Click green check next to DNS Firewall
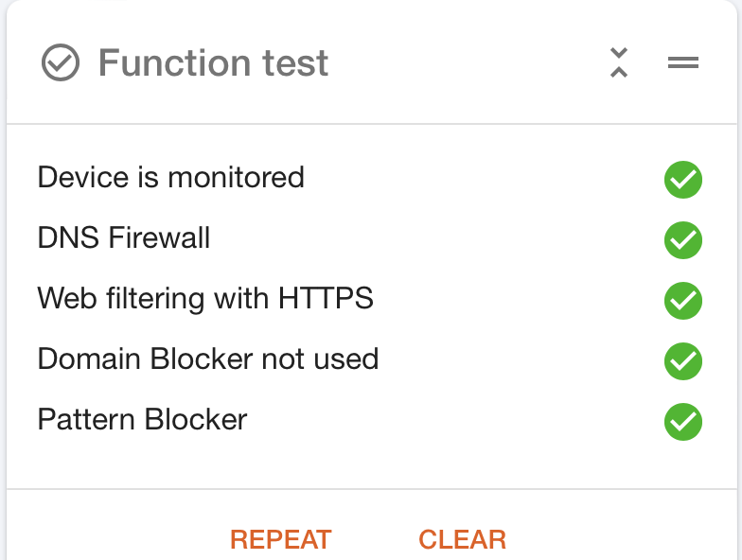 pos(683,240)
